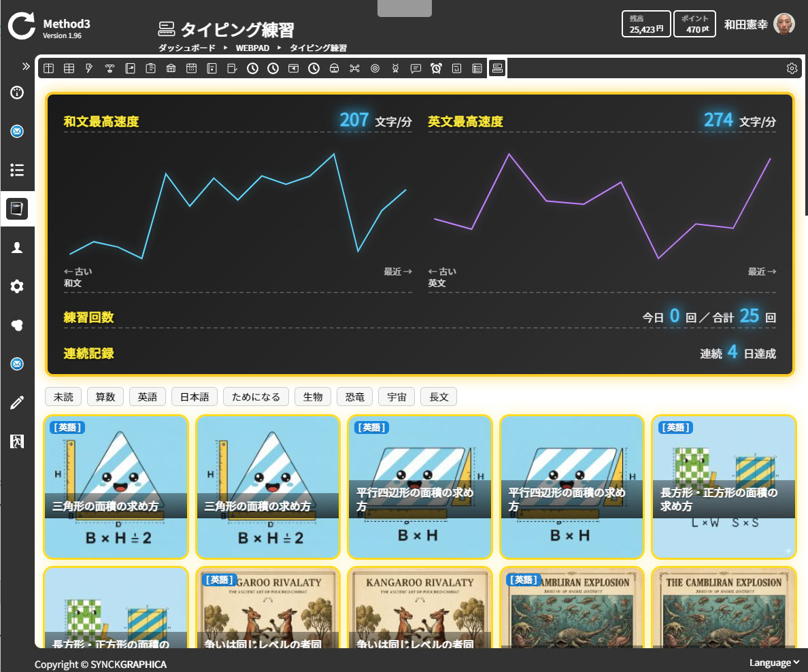808x672 pixels.
Task: Expand the left sidebar with double chevron
Action: [26, 67]
